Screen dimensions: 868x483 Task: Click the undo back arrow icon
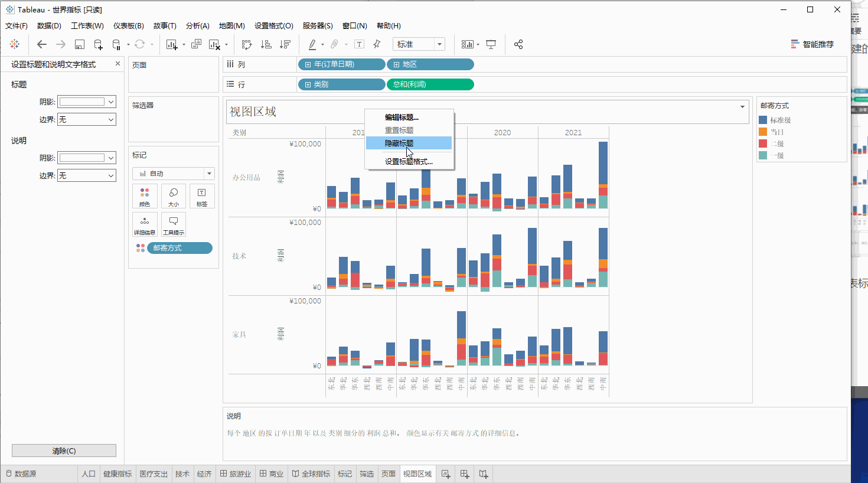point(41,44)
